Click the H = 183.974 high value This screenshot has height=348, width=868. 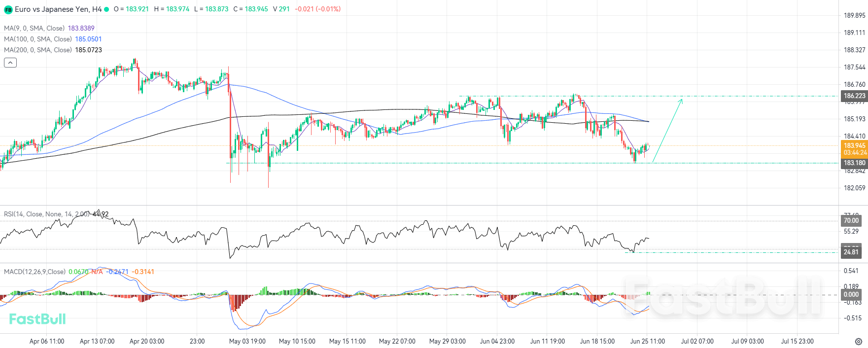(x=172, y=9)
